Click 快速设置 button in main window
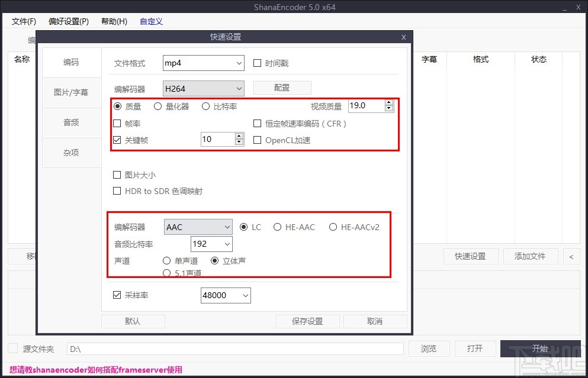The image size is (588, 378). (471, 256)
